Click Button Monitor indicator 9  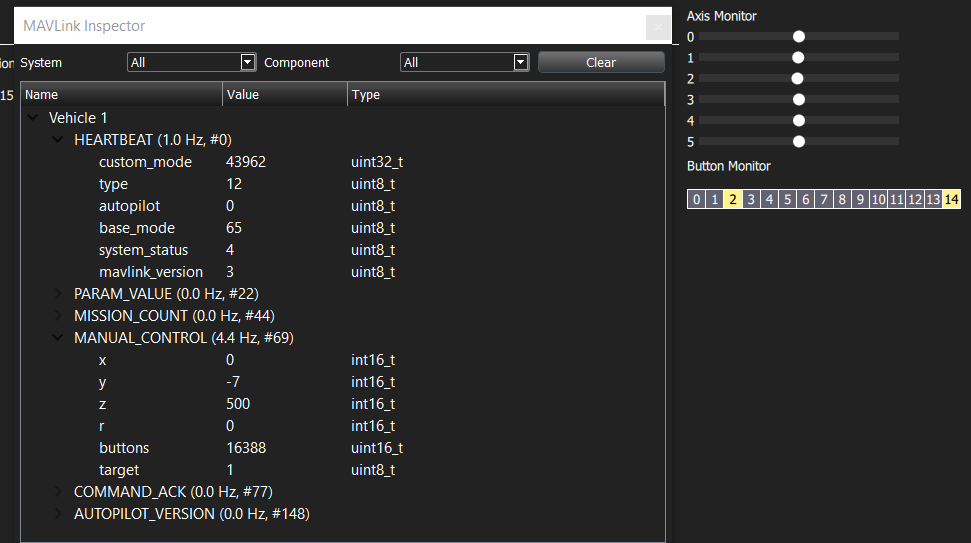coord(861,199)
